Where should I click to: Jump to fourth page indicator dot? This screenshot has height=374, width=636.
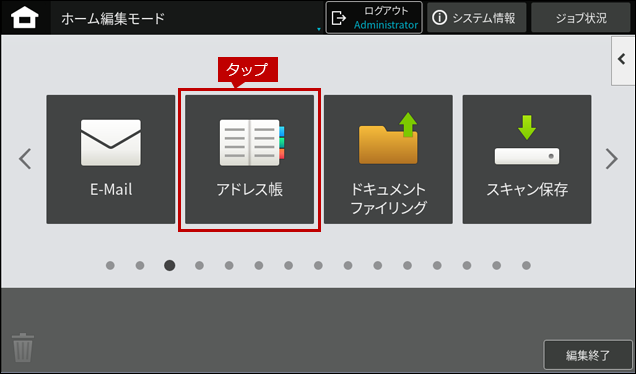pyautogui.click(x=199, y=265)
